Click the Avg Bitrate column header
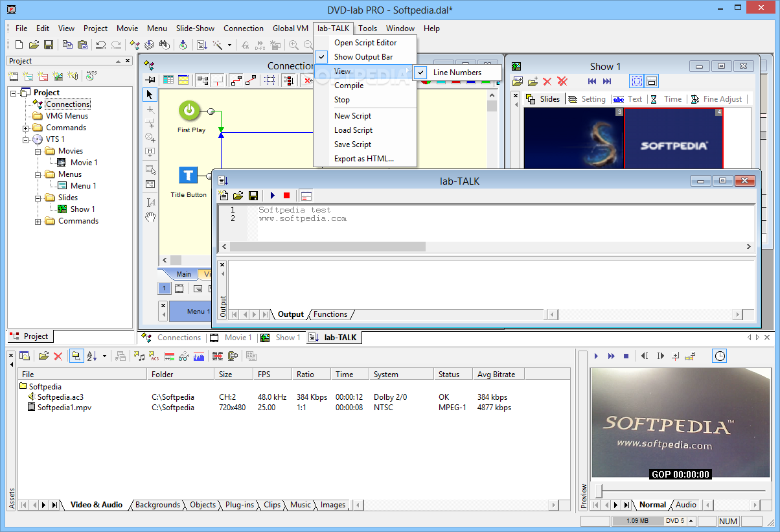Image resolution: width=780 pixels, height=532 pixels. pos(498,375)
